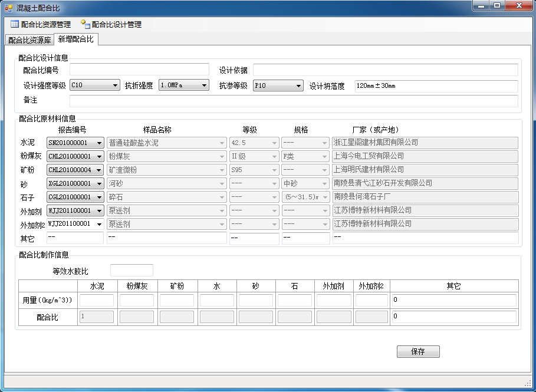
Task: Click the 设计坍落度 field
Action: (x=436, y=86)
